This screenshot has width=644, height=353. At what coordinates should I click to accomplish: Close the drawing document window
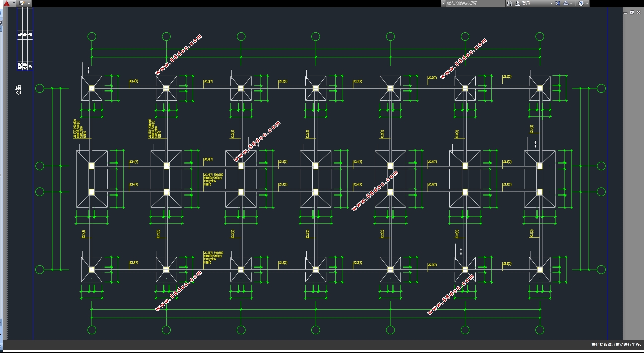[x=638, y=13]
